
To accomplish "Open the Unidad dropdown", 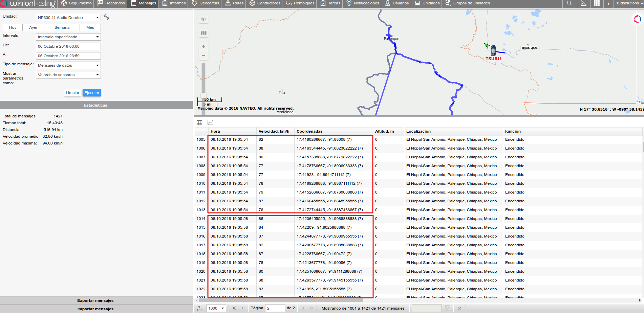I will [68, 18].
